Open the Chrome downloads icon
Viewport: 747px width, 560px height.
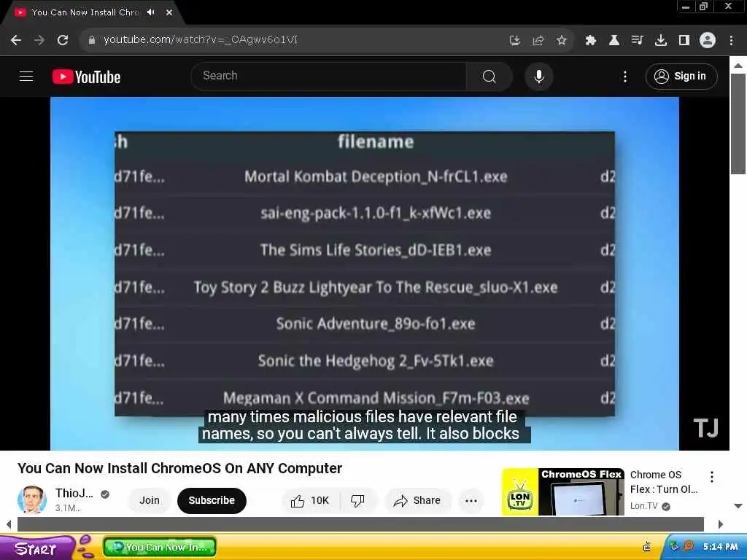click(x=661, y=41)
